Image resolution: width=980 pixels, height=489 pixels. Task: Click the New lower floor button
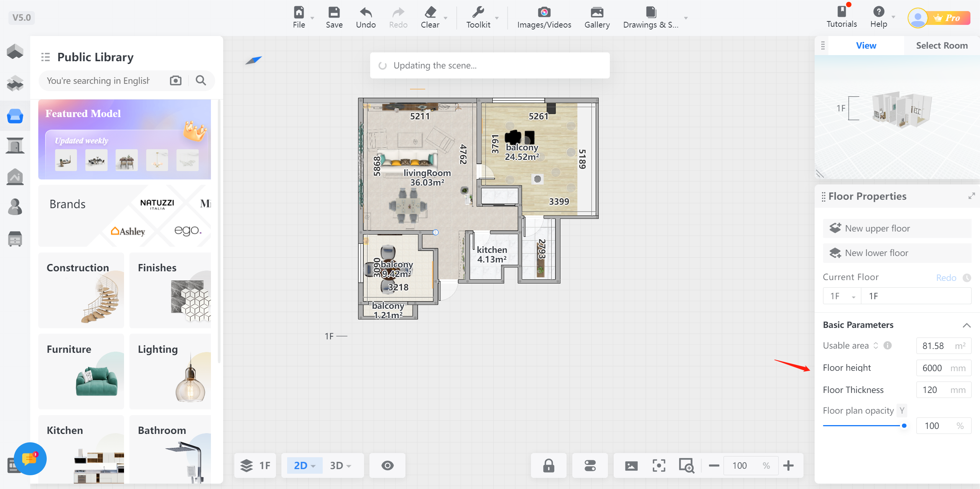click(x=897, y=253)
